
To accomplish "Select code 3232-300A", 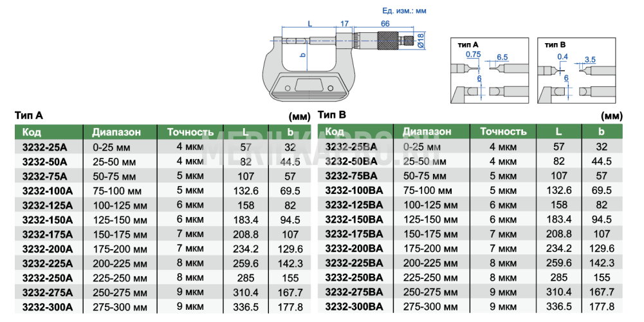I will (x=47, y=307).
